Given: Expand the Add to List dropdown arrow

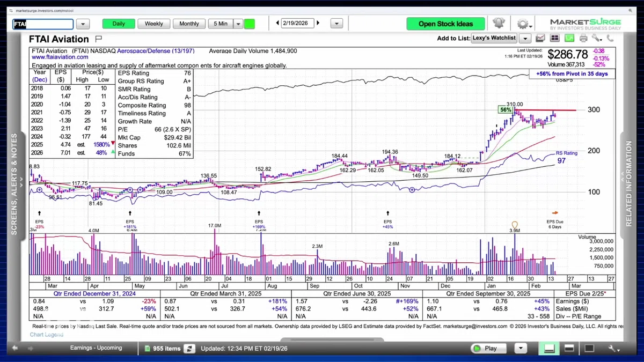Looking at the screenshot, I should (525, 39).
